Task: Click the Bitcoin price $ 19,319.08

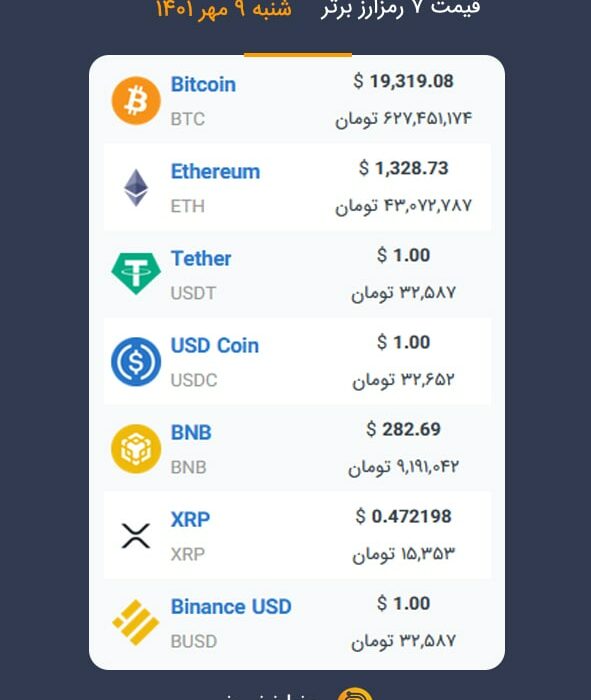Action: pyautogui.click(x=404, y=81)
